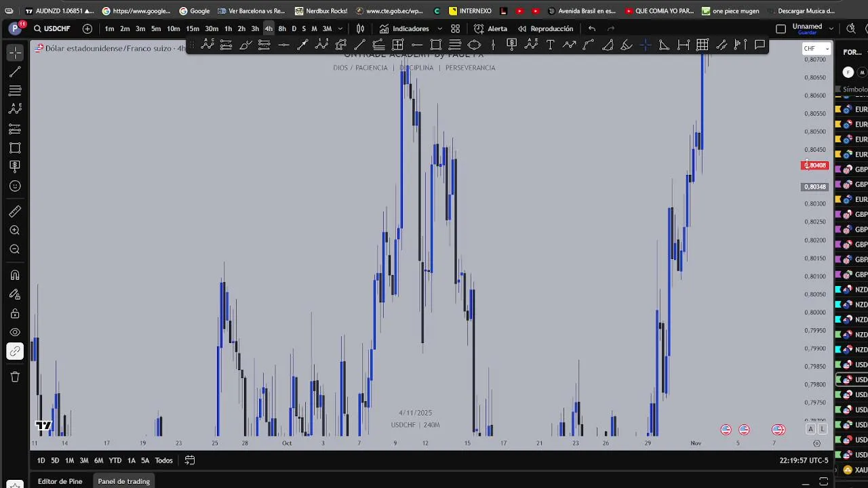868x488 pixels.
Task: Click the red 0,80408 price label
Action: (814, 165)
